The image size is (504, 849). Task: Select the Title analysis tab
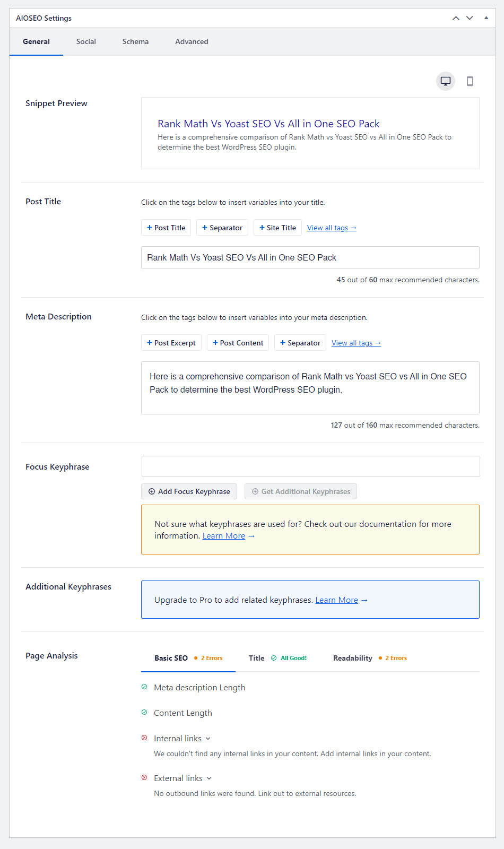pyautogui.click(x=277, y=658)
